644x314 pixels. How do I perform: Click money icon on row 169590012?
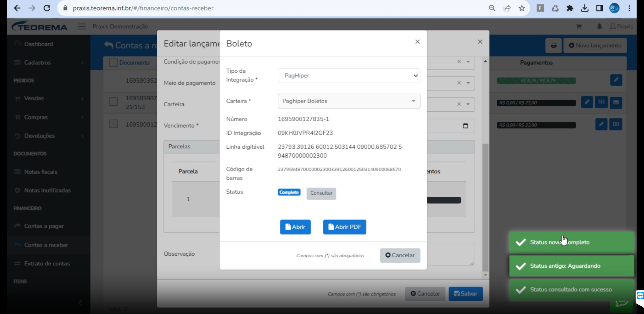tap(616, 124)
